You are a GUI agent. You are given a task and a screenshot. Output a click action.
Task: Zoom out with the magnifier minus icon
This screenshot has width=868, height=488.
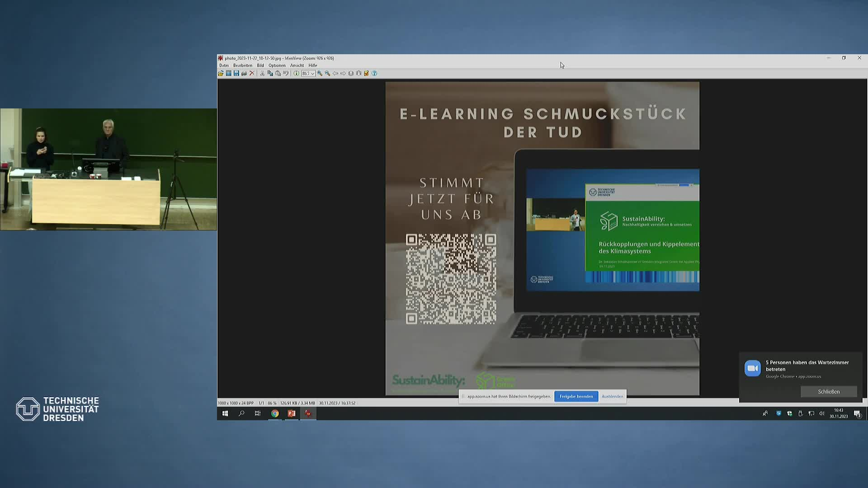327,73
